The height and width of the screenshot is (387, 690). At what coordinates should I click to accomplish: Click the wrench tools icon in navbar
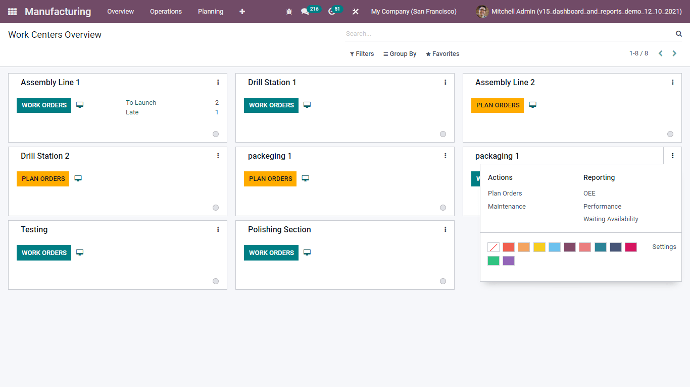pyautogui.click(x=356, y=12)
